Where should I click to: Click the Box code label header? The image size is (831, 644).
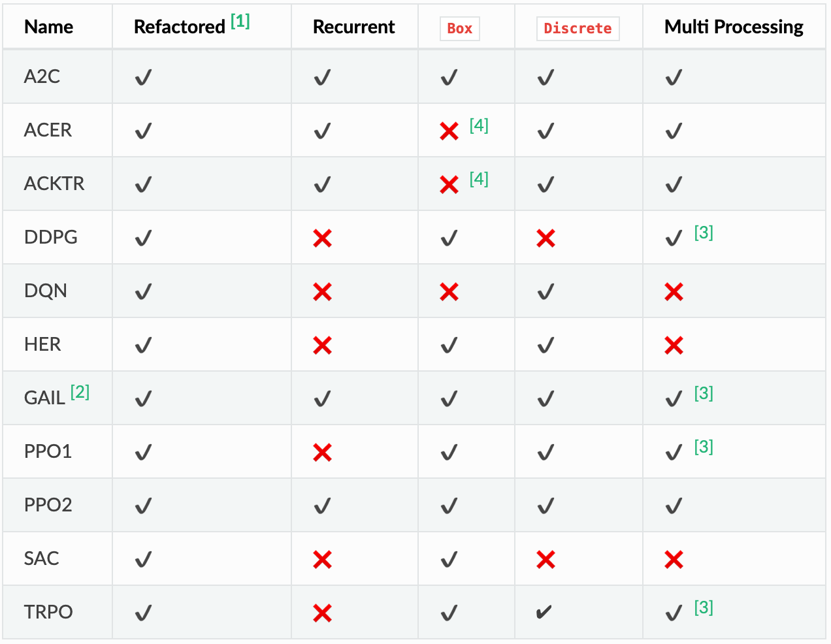coord(459,29)
